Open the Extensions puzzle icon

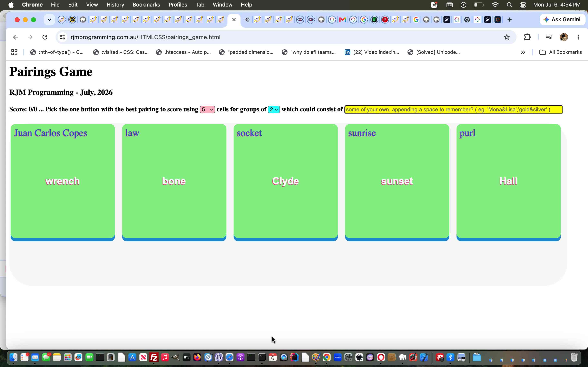coord(527,37)
